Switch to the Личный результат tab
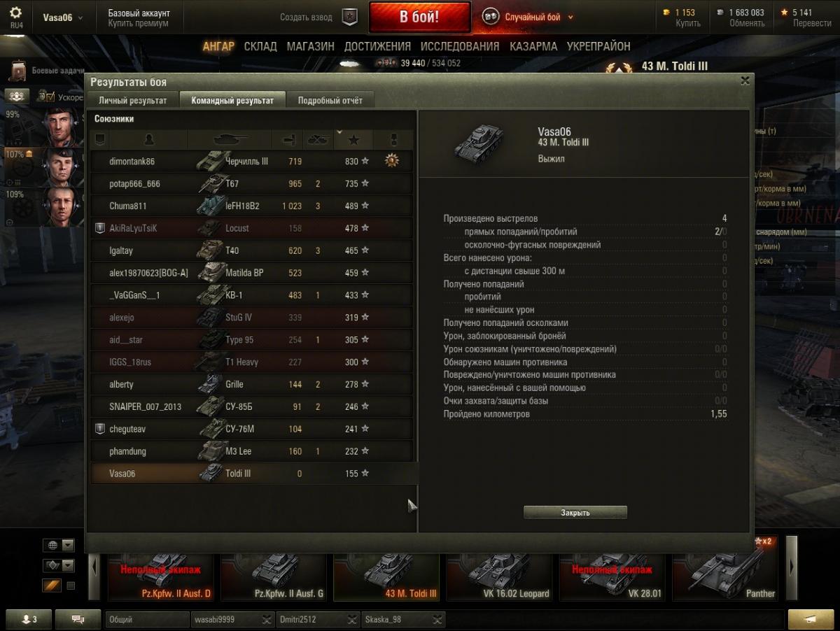This screenshot has height=631, width=840. 132,100
